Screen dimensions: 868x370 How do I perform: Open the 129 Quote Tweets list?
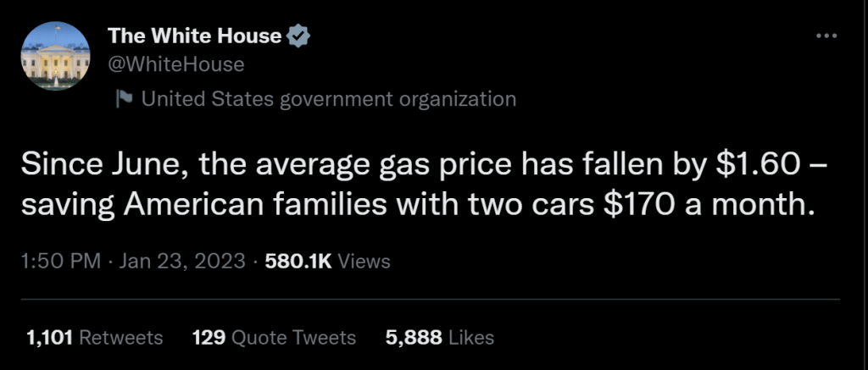(274, 337)
